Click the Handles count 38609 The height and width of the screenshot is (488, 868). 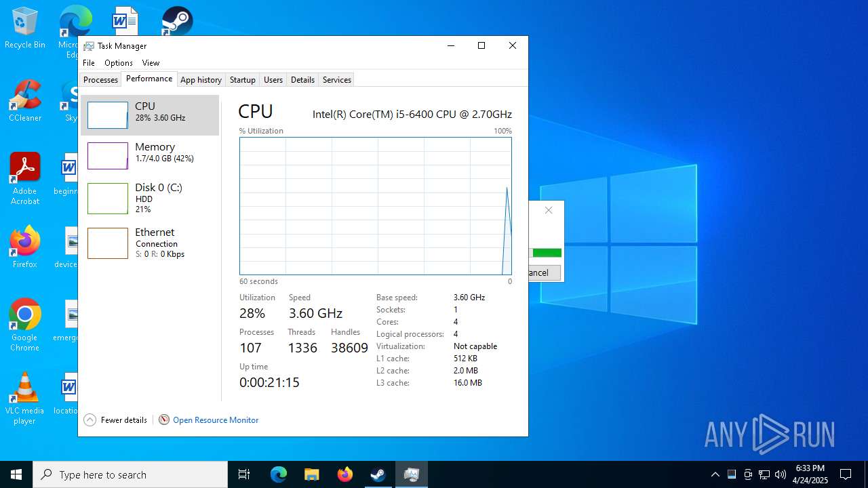(349, 348)
